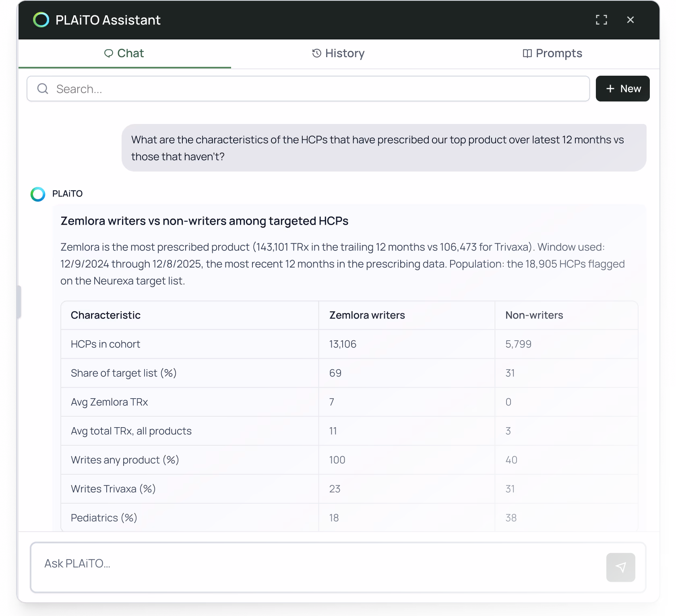This screenshot has width=678, height=616.
Task: Select the 'Writes Trivaxa (%)' row label
Action: (x=113, y=489)
